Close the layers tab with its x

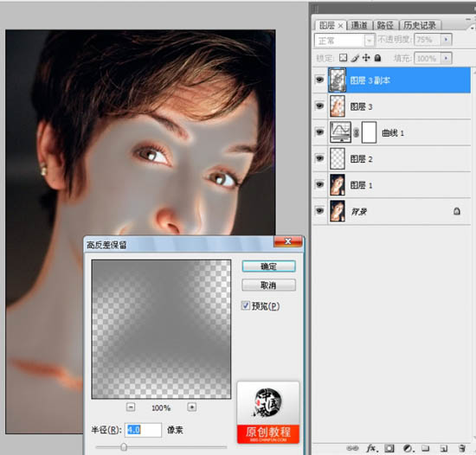pyautogui.click(x=340, y=26)
